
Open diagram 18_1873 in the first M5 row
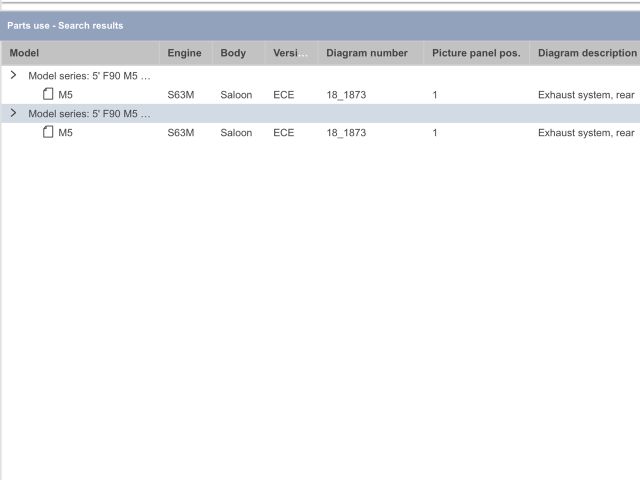pos(346,95)
